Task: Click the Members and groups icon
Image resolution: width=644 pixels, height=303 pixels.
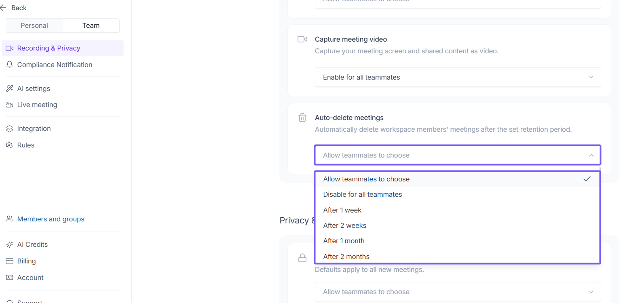Action: [10, 219]
